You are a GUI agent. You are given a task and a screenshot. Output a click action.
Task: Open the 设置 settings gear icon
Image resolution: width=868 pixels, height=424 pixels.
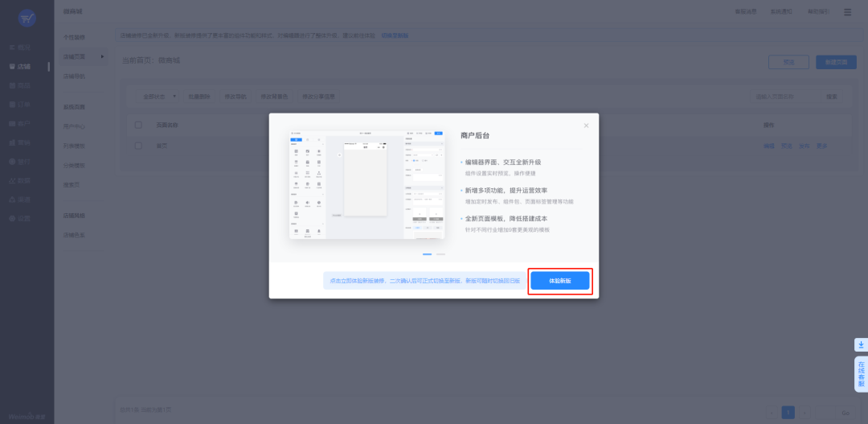pos(12,218)
